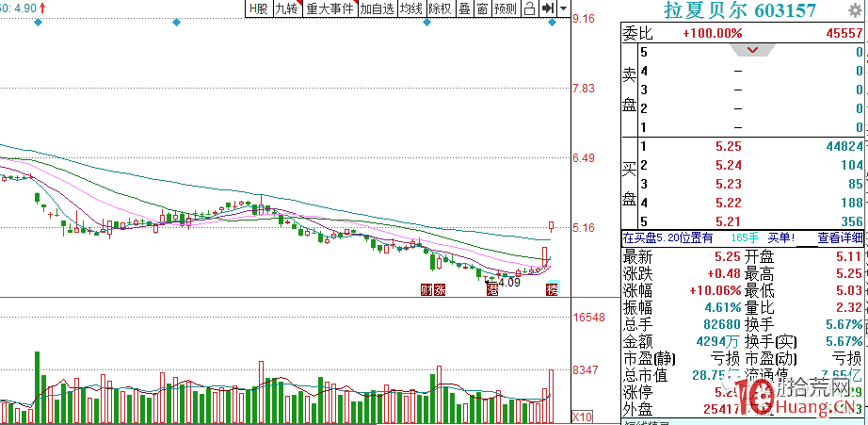Click the 量比 value 2.32
868x425 pixels.
[x=849, y=307]
